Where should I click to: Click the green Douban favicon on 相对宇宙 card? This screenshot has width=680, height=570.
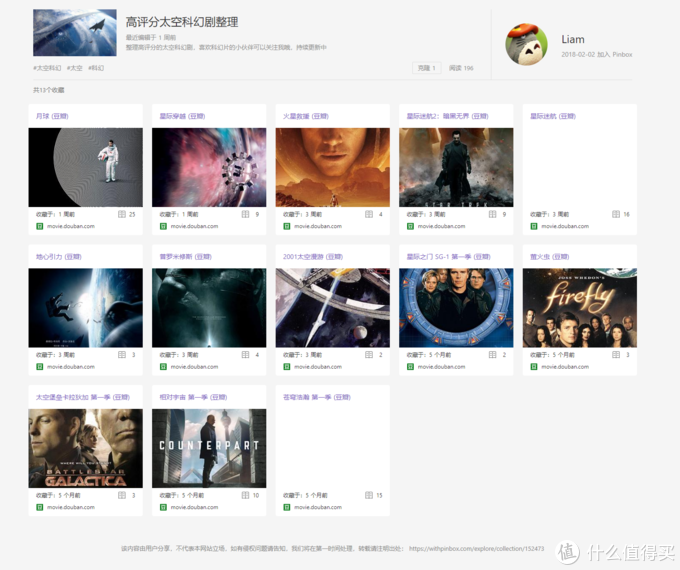click(163, 508)
